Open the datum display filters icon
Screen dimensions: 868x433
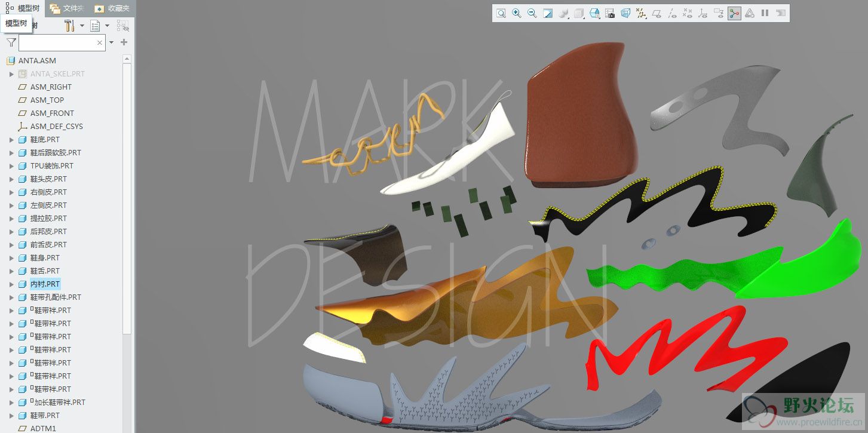(641, 13)
